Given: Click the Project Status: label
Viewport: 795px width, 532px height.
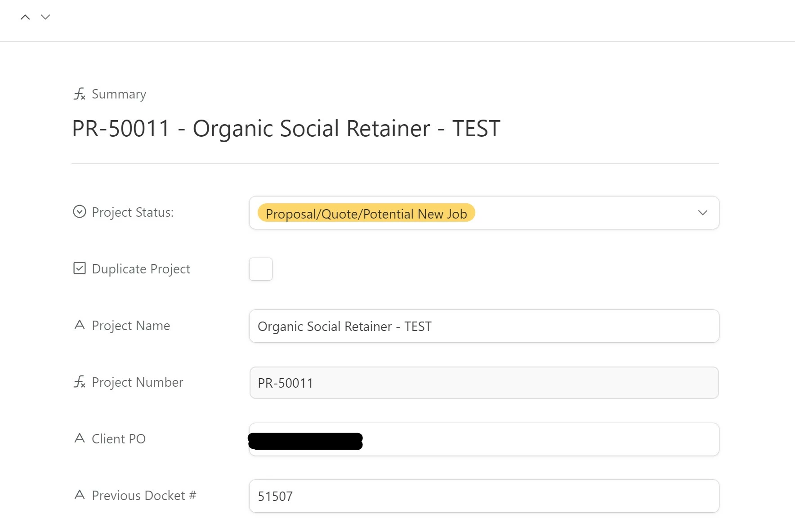Looking at the screenshot, I should click(133, 212).
